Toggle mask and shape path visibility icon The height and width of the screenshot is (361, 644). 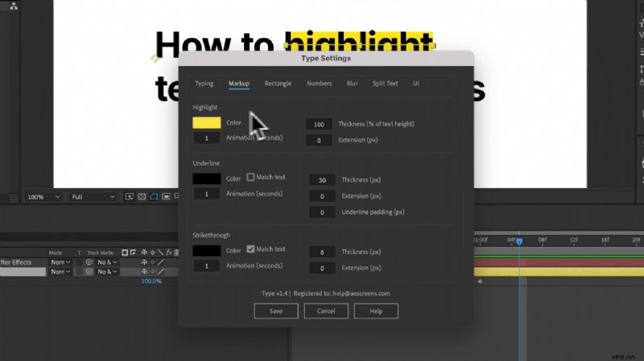154,197
